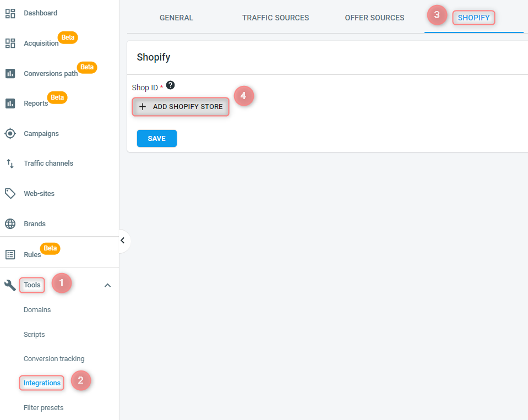Click the Beta badge next to Conversions path
Image resolution: width=528 pixels, height=420 pixels.
pos(87,67)
